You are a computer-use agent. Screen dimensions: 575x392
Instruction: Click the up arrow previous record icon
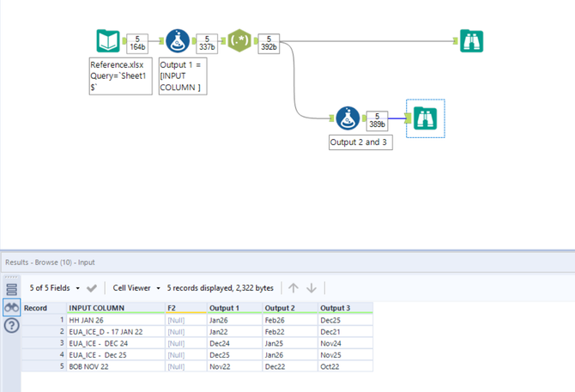294,288
